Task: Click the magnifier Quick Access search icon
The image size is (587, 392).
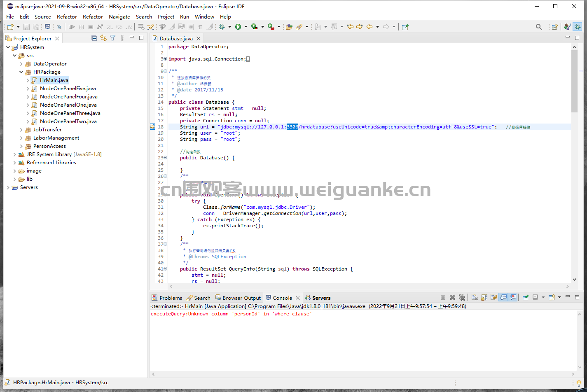Action: (539, 27)
